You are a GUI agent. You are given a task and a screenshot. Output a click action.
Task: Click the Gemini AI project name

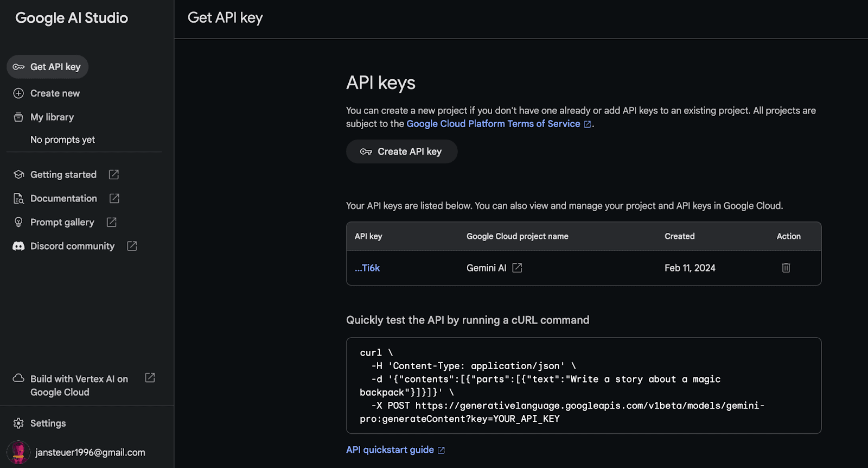(487, 268)
